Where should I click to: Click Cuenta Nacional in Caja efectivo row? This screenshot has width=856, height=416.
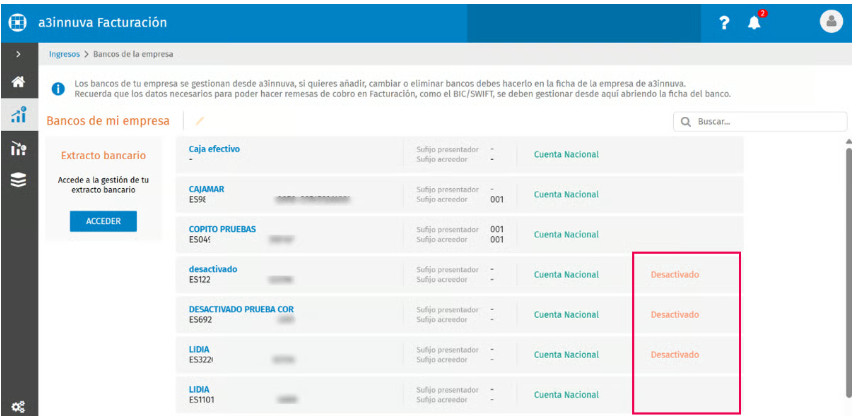(566, 154)
